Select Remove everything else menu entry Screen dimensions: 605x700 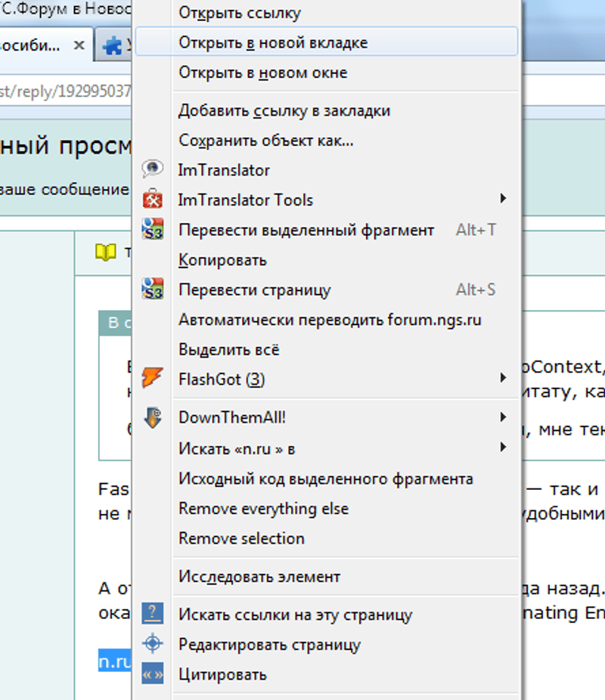click(x=263, y=508)
